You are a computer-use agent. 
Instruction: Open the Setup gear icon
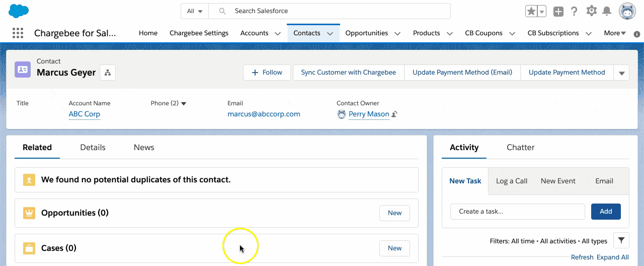[592, 11]
